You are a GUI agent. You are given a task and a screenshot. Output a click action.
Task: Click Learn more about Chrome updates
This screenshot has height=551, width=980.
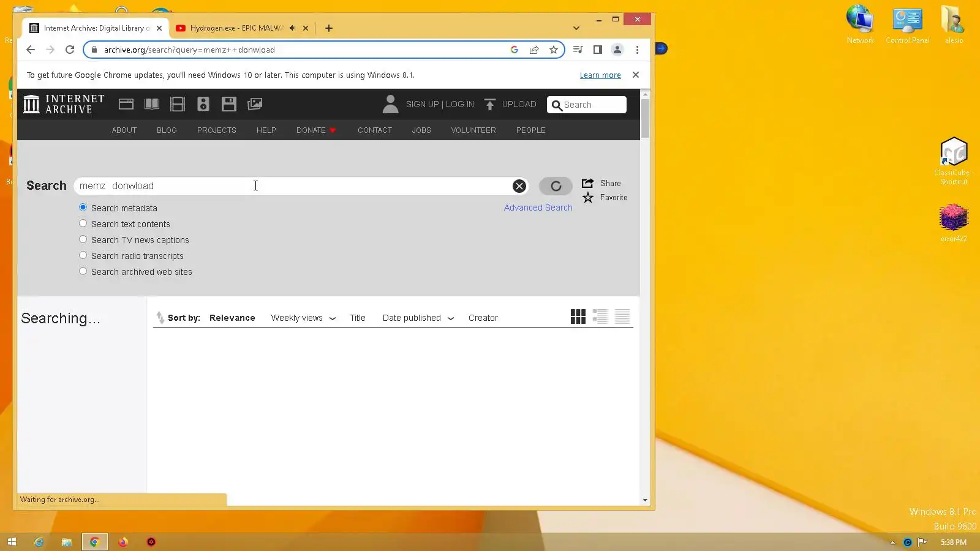[x=600, y=75]
